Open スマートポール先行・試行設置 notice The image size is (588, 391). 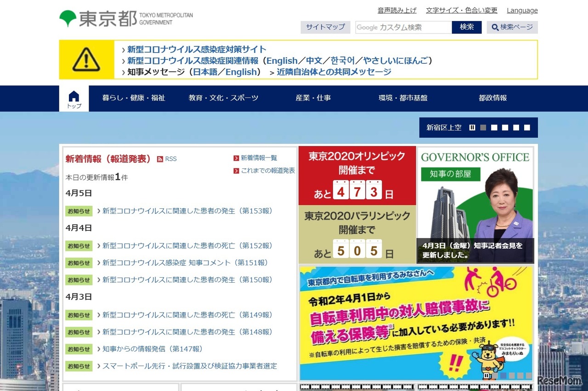coord(190,366)
